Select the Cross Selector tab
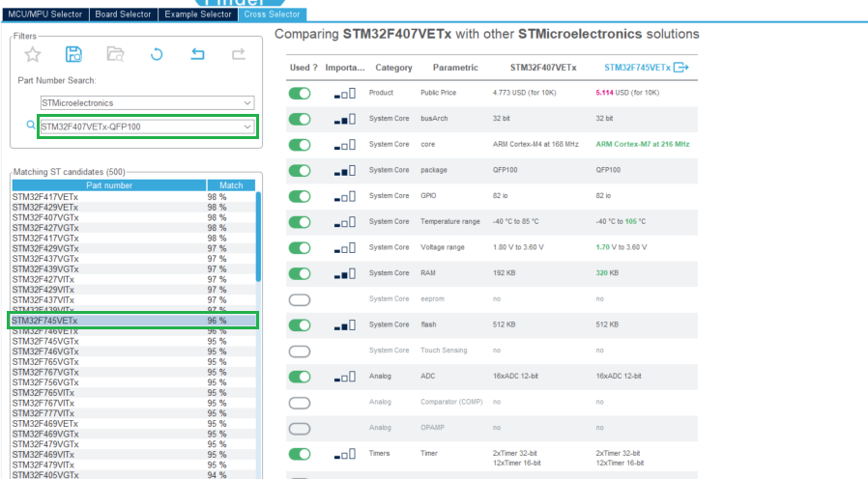 point(272,14)
